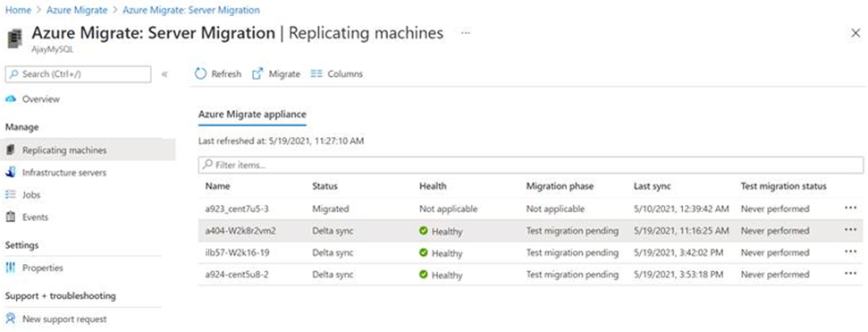Open more options for a404-W2k8r2vm2 row
The image size is (868, 332).
tap(850, 230)
